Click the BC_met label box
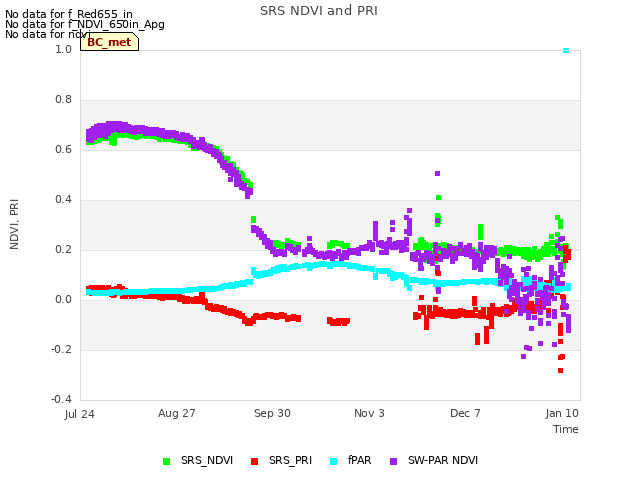640x480 pixels. [x=109, y=42]
